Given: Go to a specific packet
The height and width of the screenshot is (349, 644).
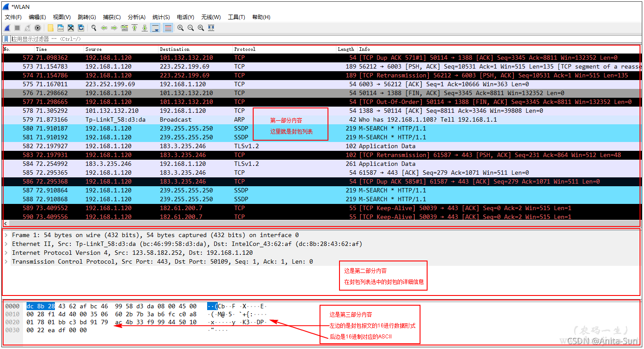Looking at the screenshot, I should pyautogui.click(x=124, y=28).
